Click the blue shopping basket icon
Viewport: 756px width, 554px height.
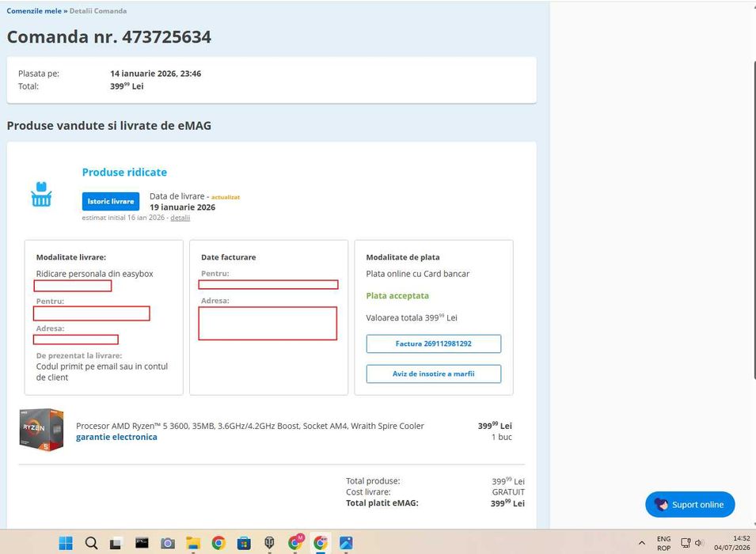[x=41, y=194]
